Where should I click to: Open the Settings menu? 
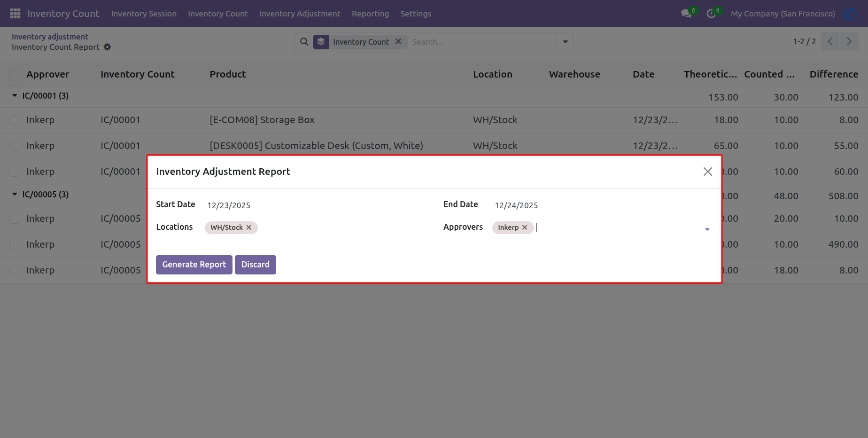point(416,14)
